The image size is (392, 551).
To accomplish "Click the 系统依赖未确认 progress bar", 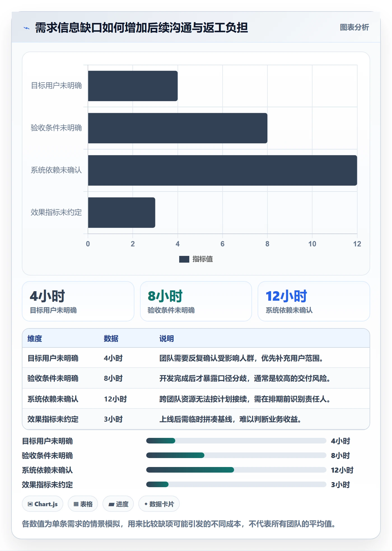I will (x=236, y=470).
